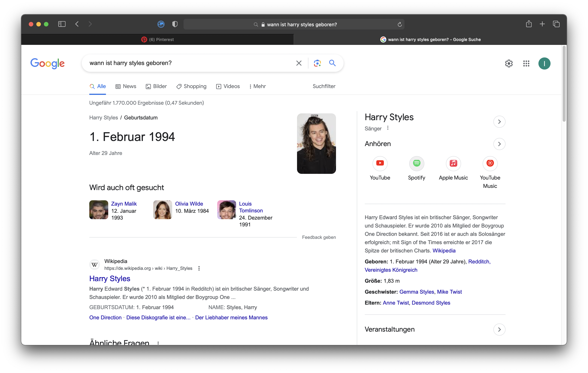Click the page vertical scrollbar
Image resolution: width=588 pixels, height=373 pixels.
click(x=564, y=84)
